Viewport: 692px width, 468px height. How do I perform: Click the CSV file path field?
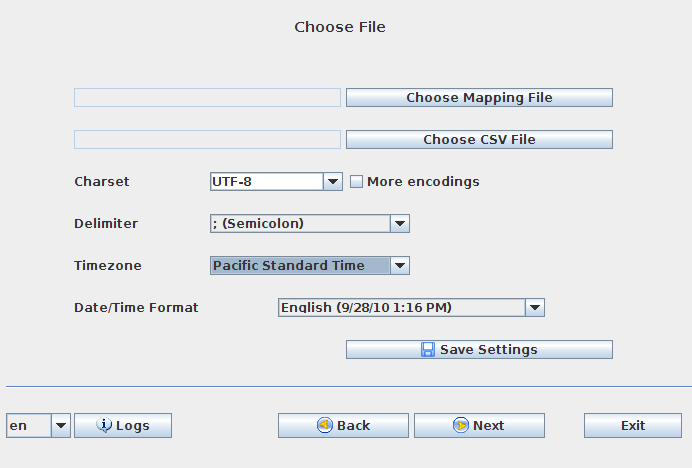click(x=207, y=140)
